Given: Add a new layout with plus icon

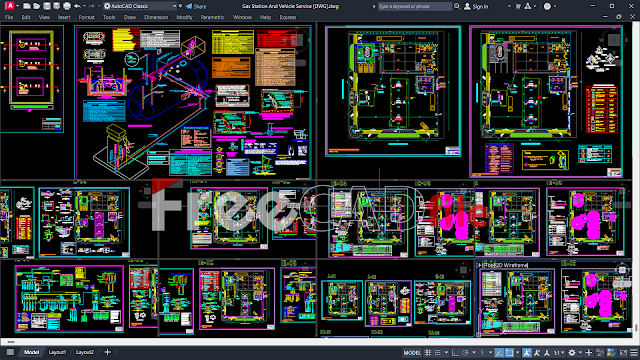Looking at the screenshot, I should click(107, 352).
